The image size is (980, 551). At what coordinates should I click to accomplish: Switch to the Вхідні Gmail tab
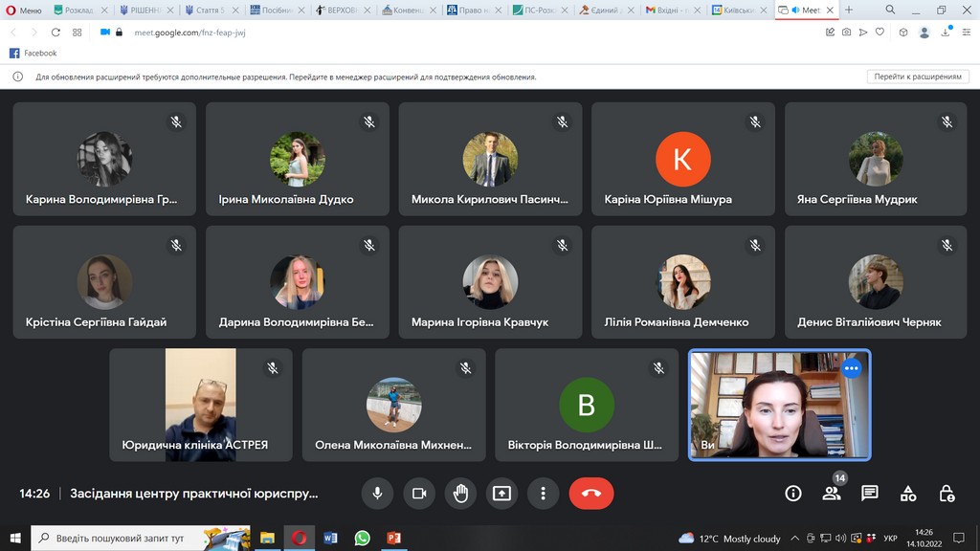(673, 10)
